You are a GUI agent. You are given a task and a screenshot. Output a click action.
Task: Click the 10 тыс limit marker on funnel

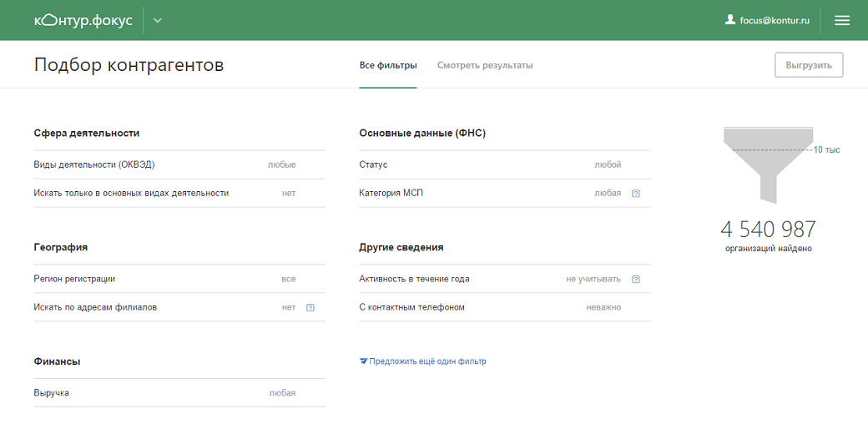(826, 150)
